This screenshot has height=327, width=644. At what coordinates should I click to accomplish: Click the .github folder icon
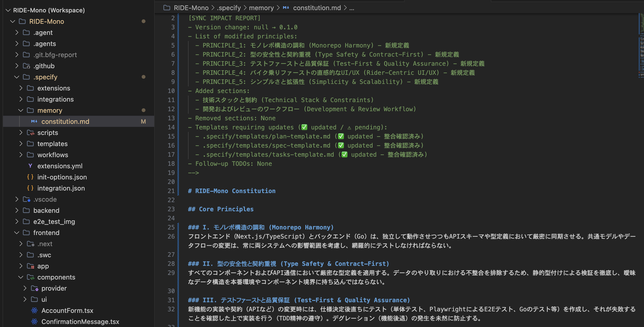tap(26, 66)
